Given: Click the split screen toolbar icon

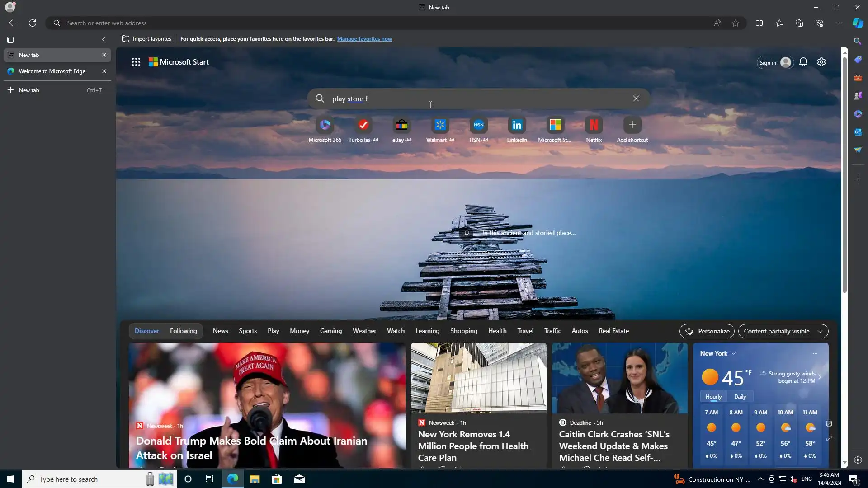Looking at the screenshot, I should pyautogui.click(x=759, y=23).
